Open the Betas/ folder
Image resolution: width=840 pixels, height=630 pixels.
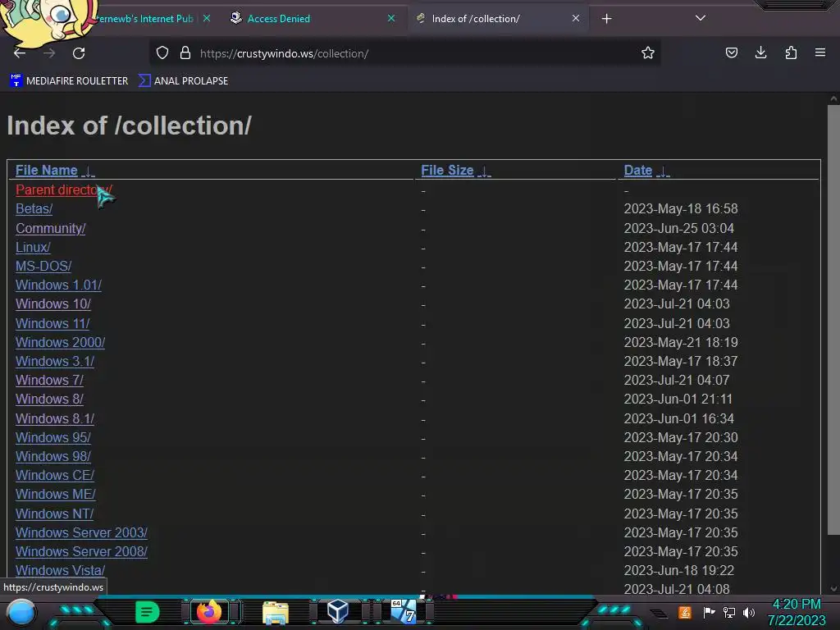pyautogui.click(x=34, y=209)
